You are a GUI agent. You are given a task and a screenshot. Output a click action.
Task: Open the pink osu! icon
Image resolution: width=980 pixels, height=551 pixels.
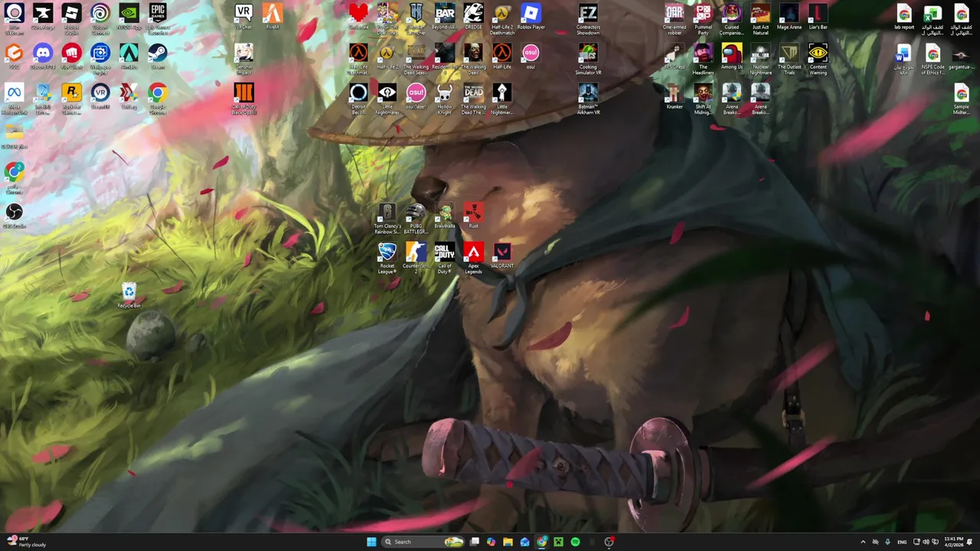(x=531, y=57)
